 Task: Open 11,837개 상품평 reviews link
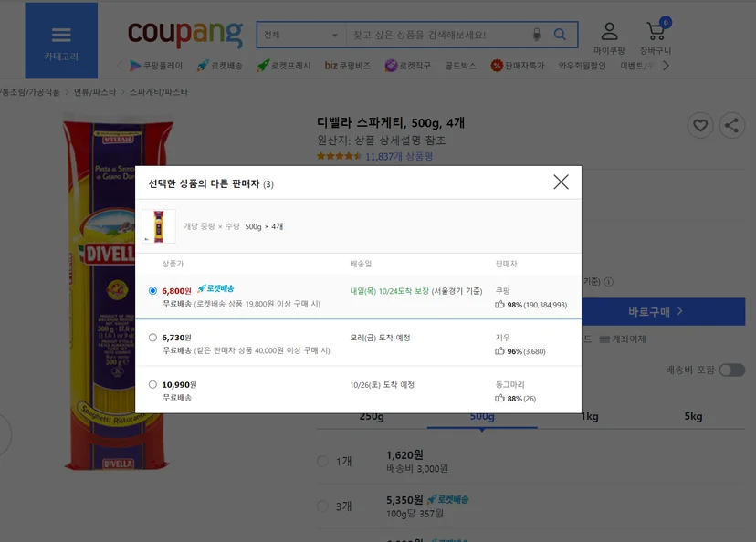399,156
